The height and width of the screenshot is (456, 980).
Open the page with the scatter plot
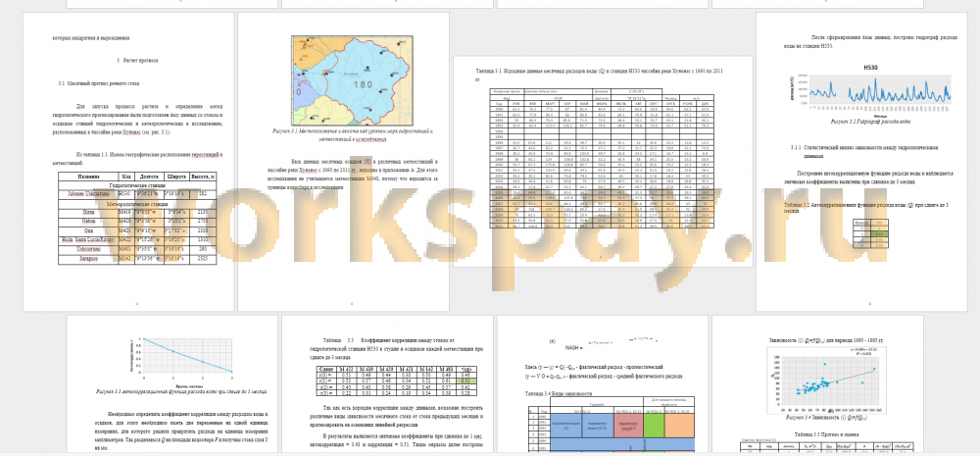pyautogui.click(x=817, y=385)
